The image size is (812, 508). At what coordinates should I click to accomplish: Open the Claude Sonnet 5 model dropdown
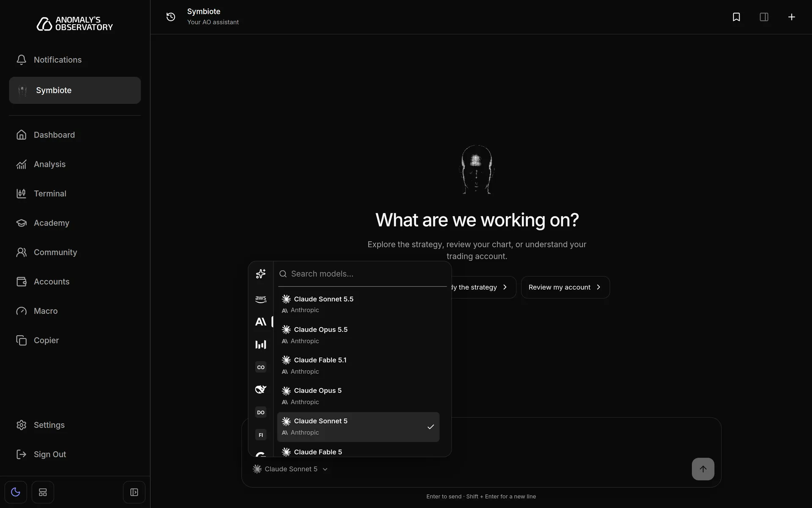point(291,469)
